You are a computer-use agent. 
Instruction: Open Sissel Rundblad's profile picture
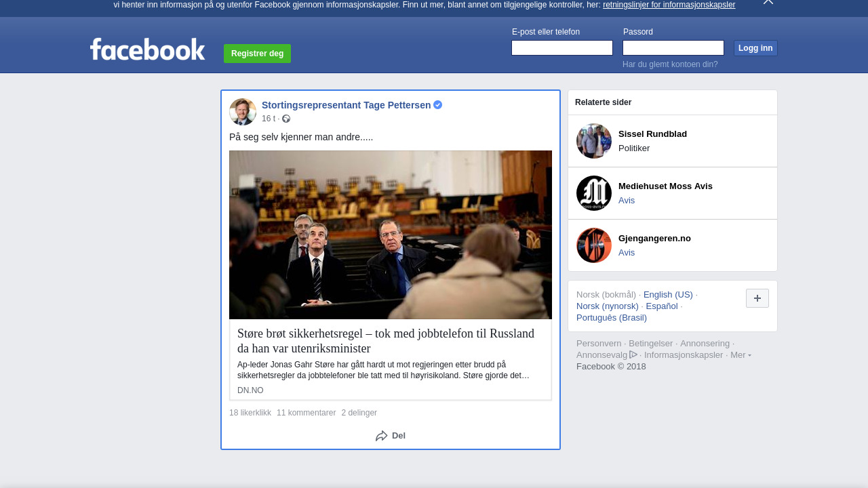594,141
